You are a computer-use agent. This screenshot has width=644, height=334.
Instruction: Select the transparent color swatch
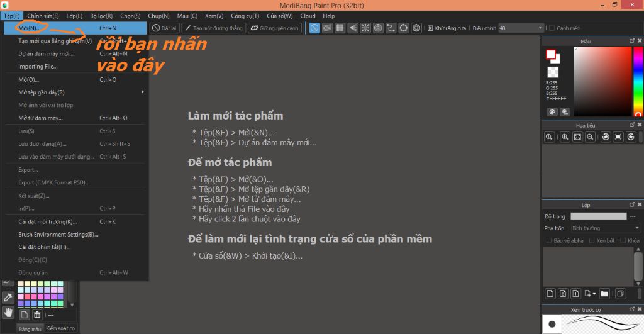[x=553, y=72]
